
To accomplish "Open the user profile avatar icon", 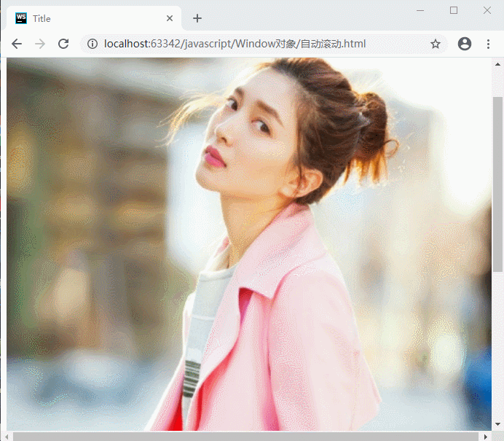I will [465, 44].
